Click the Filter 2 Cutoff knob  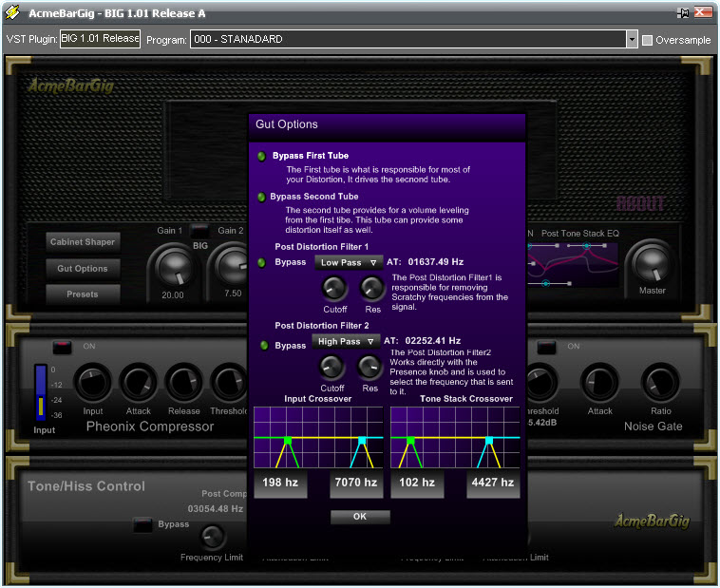[332, 367]
